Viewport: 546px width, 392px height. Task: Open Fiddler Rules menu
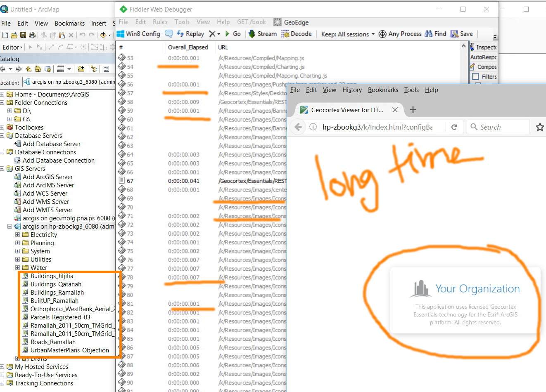(x=160, y=22)
